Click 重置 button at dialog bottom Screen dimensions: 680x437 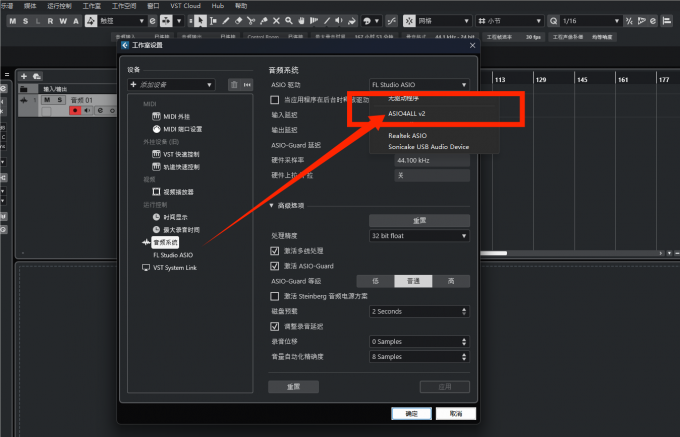click(294, 387)
